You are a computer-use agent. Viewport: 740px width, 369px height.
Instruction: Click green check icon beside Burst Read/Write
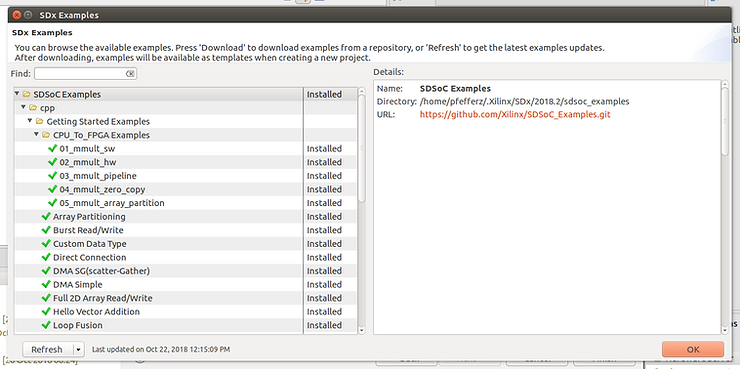46,230
